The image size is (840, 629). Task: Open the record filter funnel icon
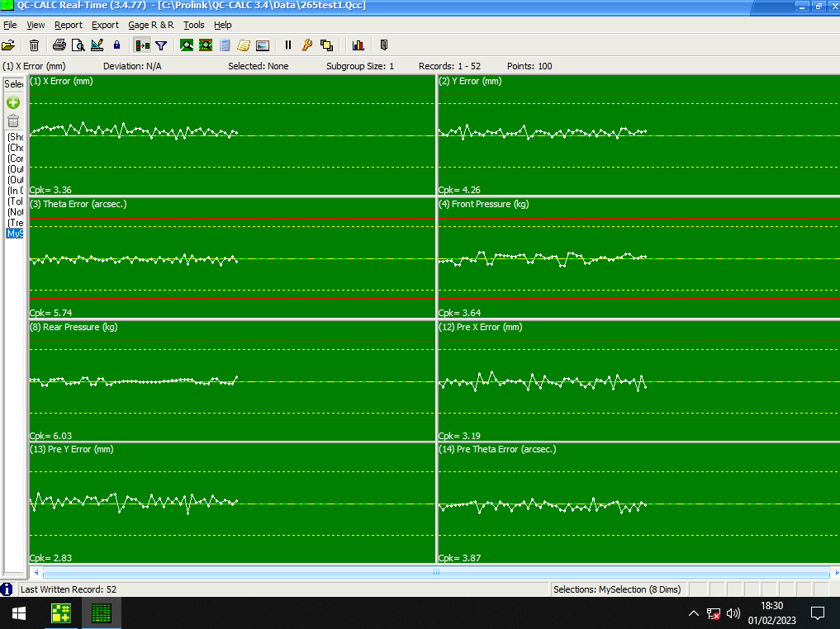(161, 45)
